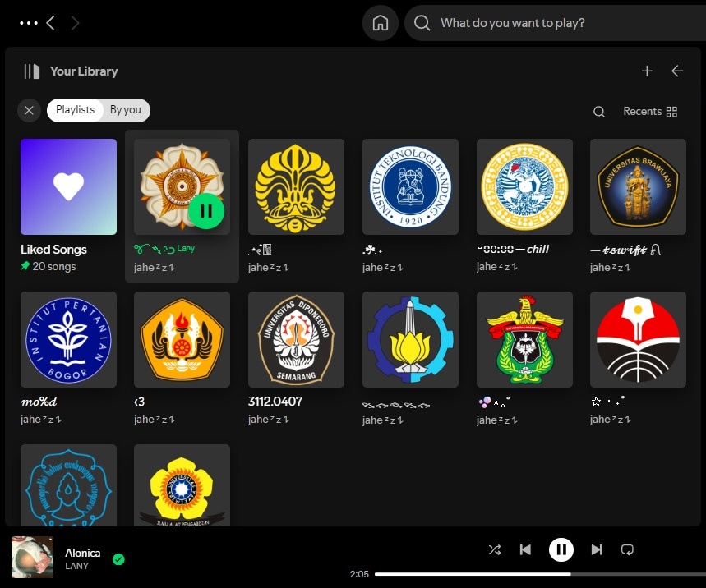Image resolution: width=706 pixels, height=588 pixels.
Task: Open the '‹3' playlist cover
Action: 182,340
